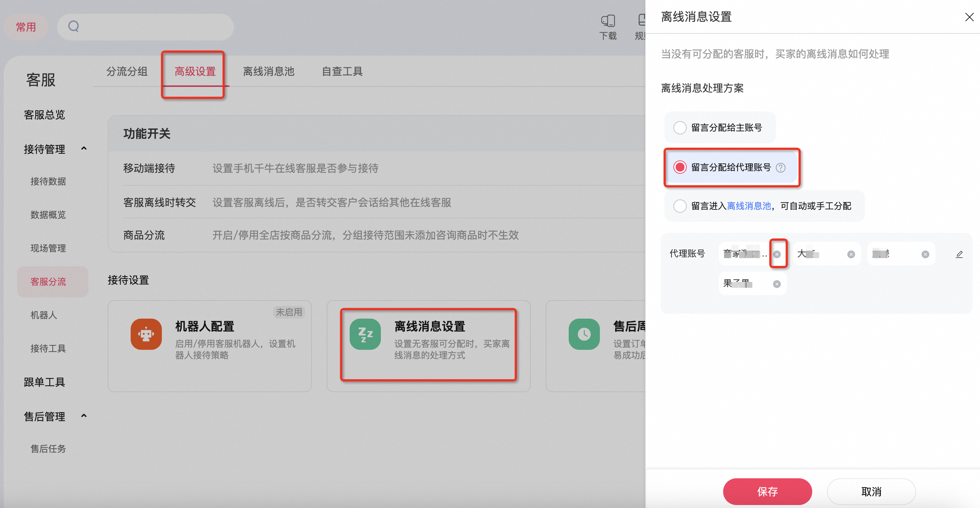Open 售后任务 in the sidebar

[x=48, y=449]
